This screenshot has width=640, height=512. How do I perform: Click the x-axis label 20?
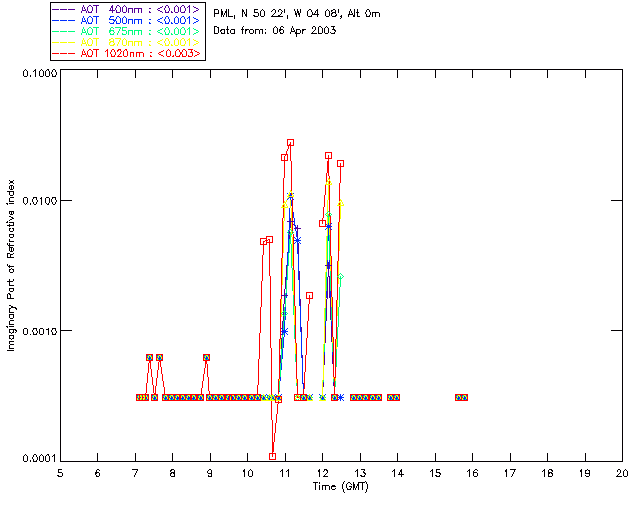coord(622,473)
